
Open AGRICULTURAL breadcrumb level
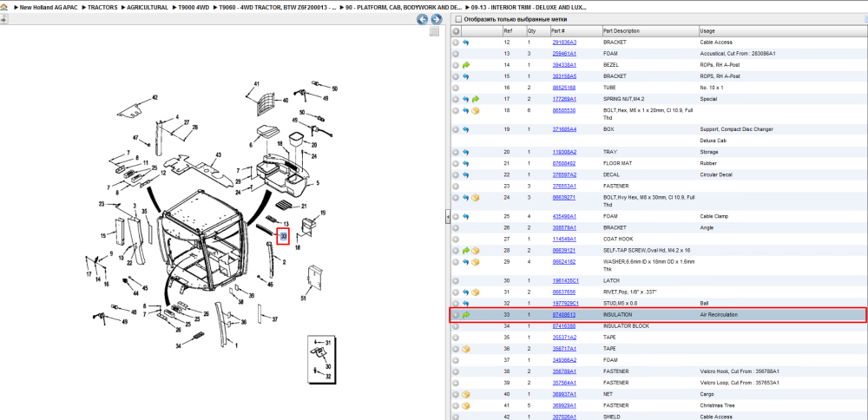(x=148, y=8)
